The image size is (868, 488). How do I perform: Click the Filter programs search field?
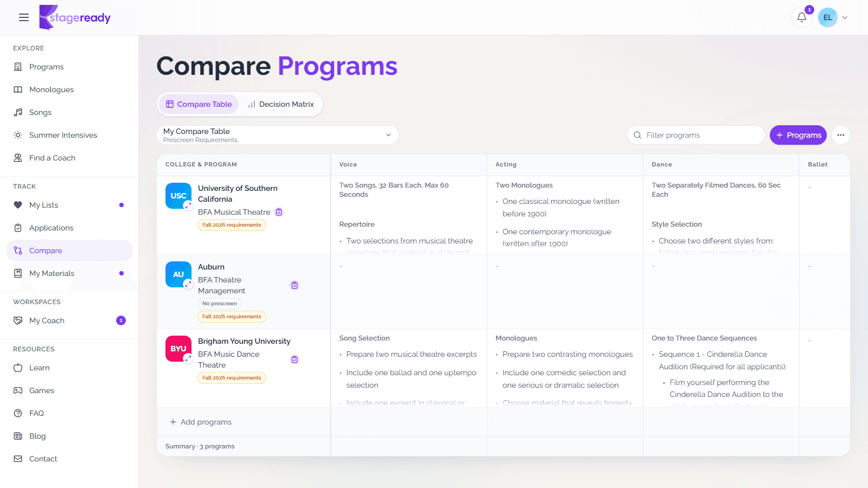(x=695, y=135)
